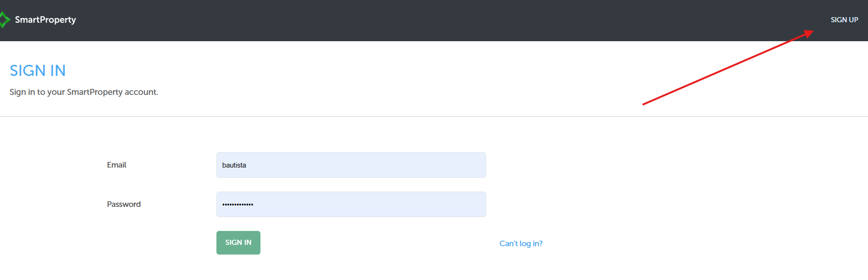Click the Email field label
Viewport: 868px width, 280px height.
[x=116, y=165]
